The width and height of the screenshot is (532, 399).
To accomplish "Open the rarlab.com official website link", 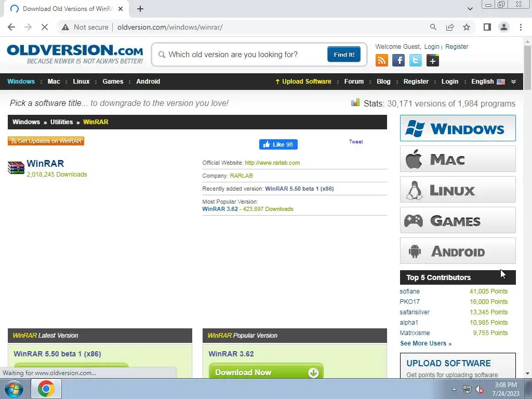I will point(272,163).
